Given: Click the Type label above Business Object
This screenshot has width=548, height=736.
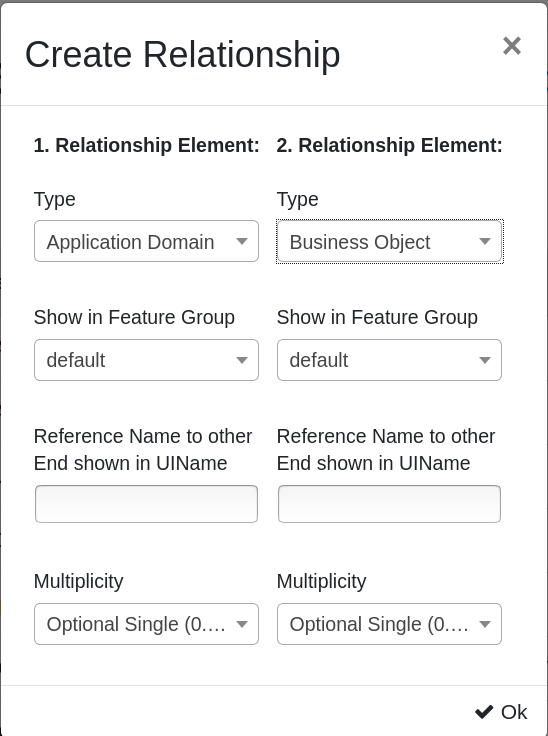Looking at the screenshot, I should [x=297, y=199].
